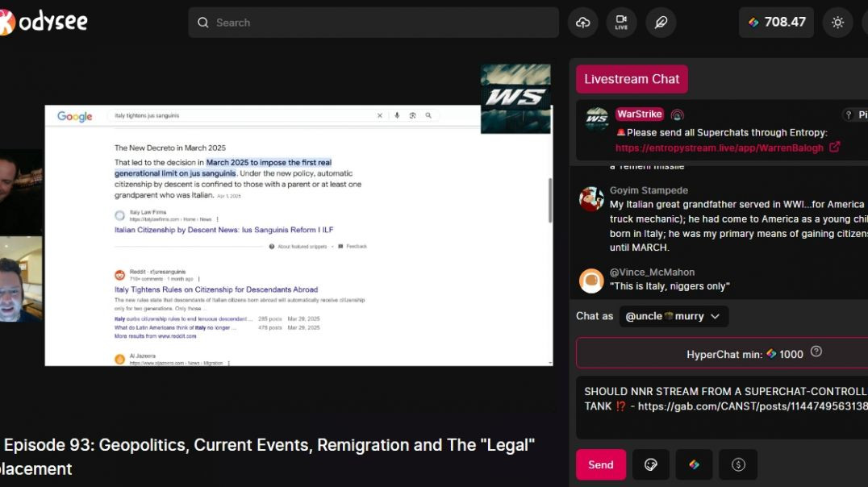Open the 708.47 credits wallet balance
Screen dimensions: 868x487
[x=776, y=23]
